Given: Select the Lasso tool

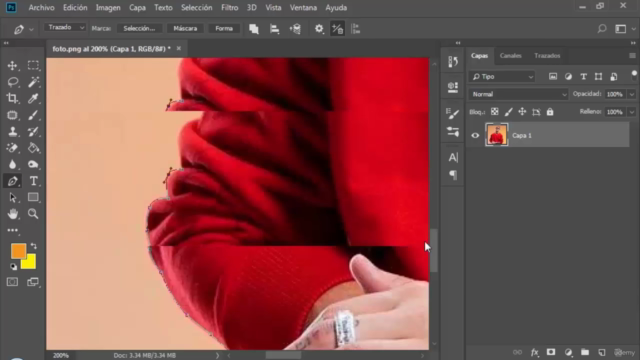Looking at the screenshot, I should click(12, 82).
